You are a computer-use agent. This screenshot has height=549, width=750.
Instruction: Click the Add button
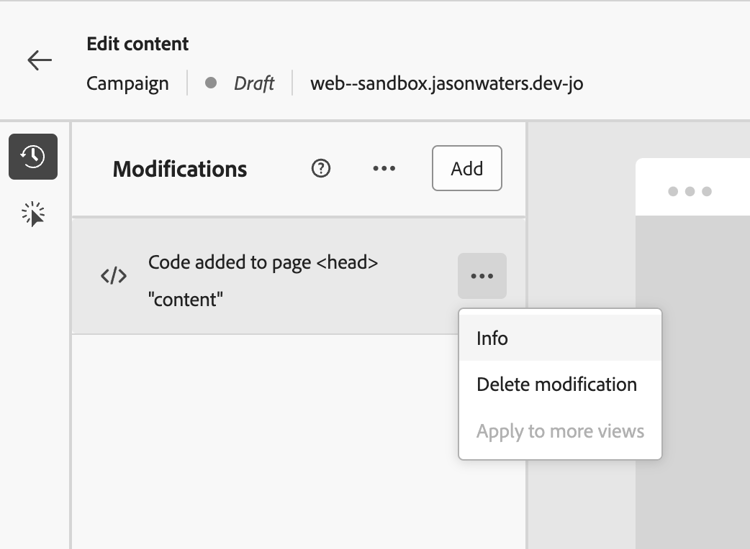[x=467, y=168]
